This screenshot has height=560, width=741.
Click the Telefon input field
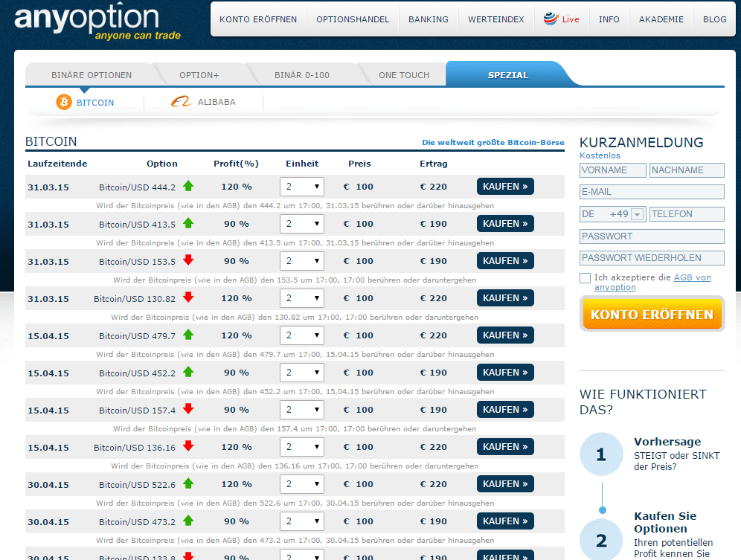(687, 214)
